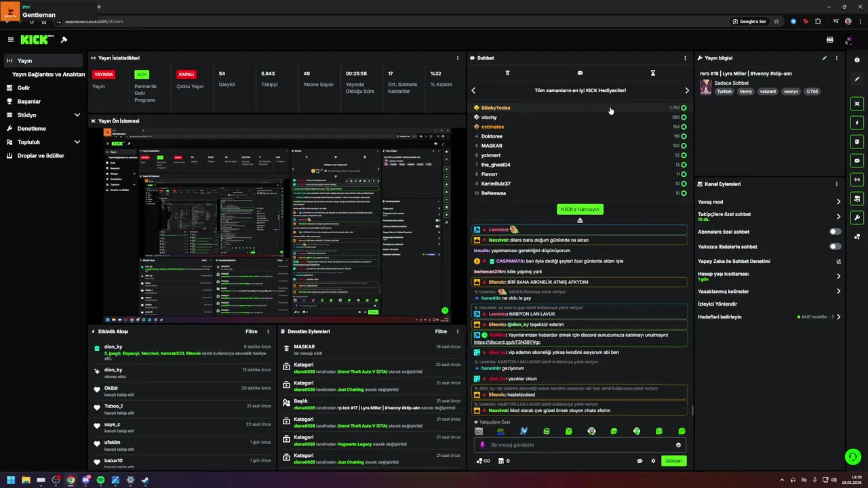The image size is (868, 488).
Task: Open Hesap yaşı kısıtlaması chevron
Action: coord(838,277)
